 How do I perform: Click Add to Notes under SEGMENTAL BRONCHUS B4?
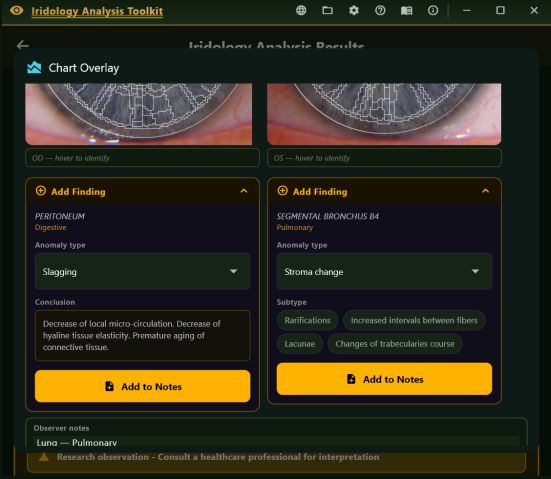(x=384, y=379)
